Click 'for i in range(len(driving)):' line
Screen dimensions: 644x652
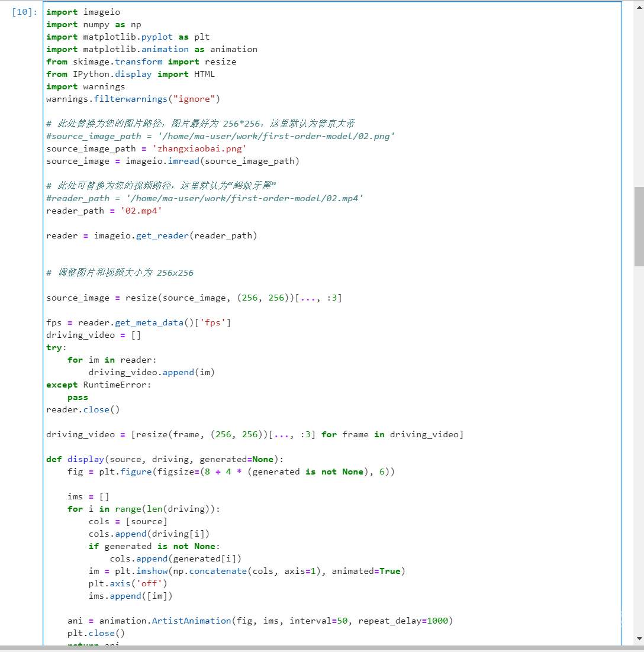click(143, 509)
